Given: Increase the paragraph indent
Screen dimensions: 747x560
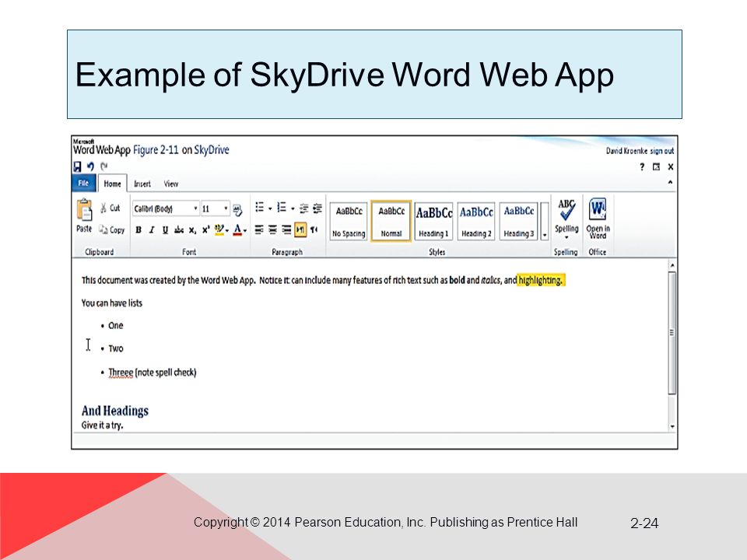Looking at the screenshot, I should [317, 208].
